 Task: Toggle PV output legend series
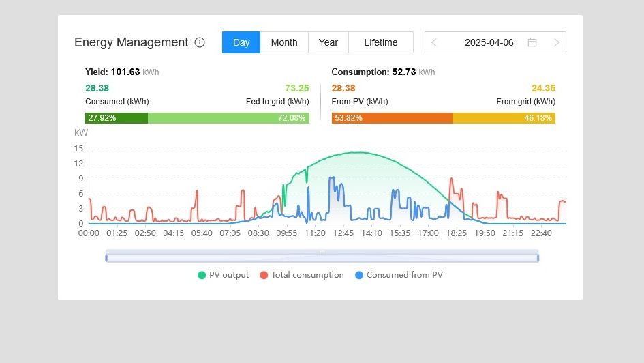coord(223,275)
